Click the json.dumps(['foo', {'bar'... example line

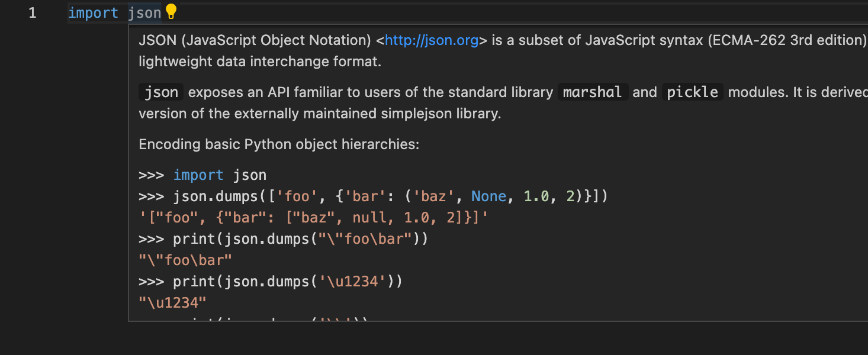(x=373, y=196)
